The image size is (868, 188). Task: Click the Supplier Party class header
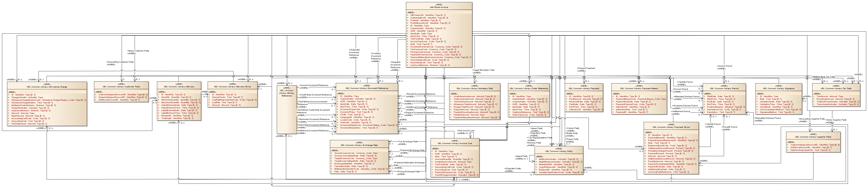(813, 137)
